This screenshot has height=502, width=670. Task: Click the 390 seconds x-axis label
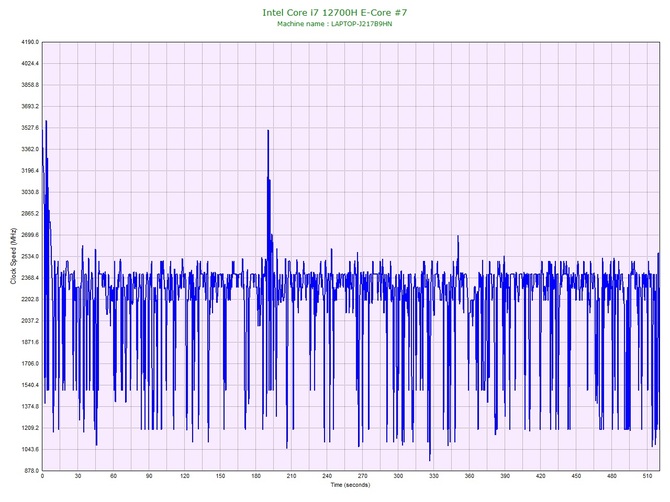[505, 476]
